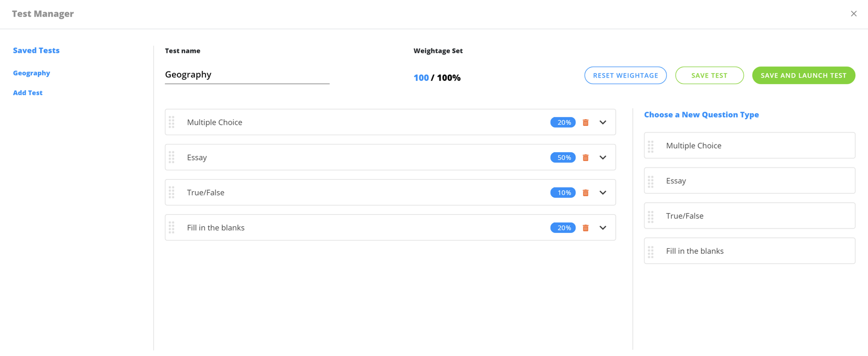
Task: Close the Test Manager dialog
Action: click(x=853, y=14)
